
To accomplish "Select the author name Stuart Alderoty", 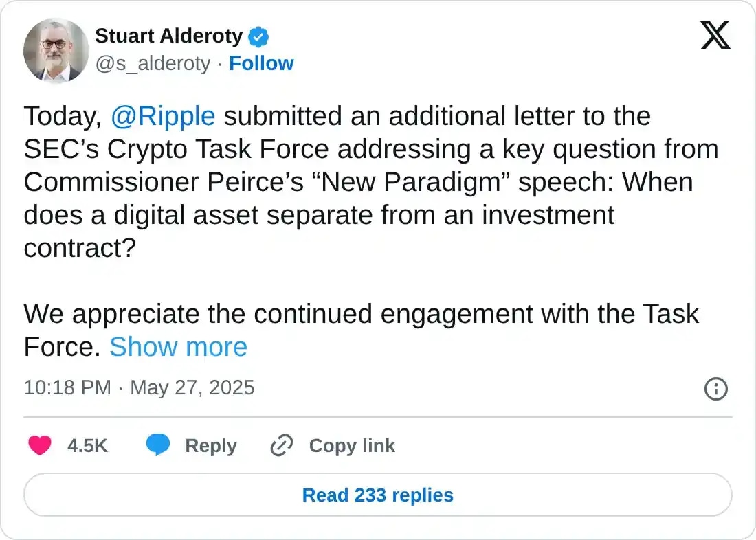I will point(168,36).
